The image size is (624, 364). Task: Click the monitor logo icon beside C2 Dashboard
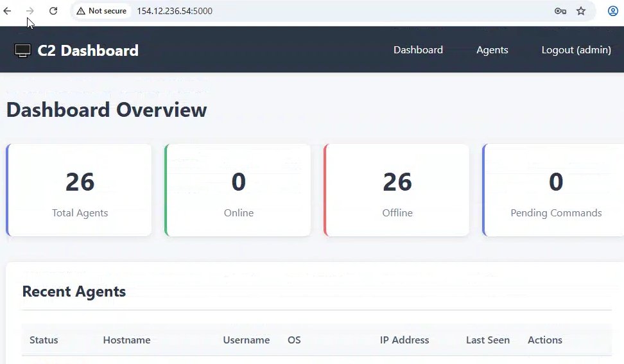point(22,51)
